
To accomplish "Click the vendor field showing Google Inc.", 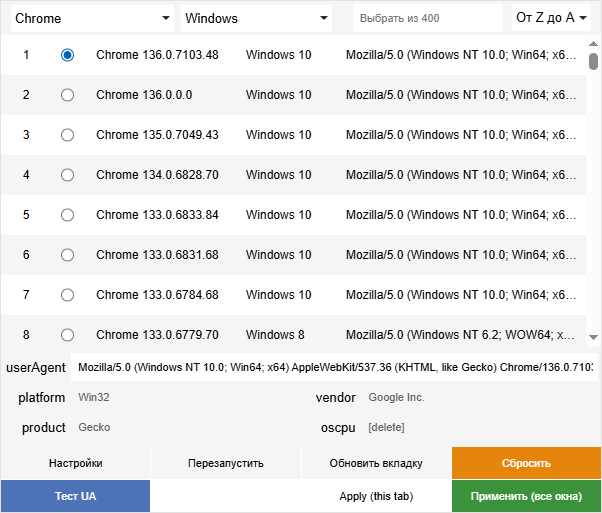I will pos(480,397).
